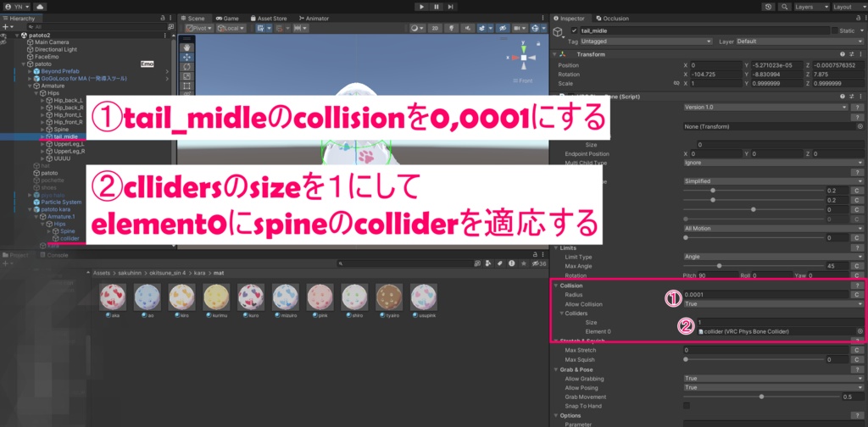This screenshot has width=868, height=427.
Task: Click the help ? button for Collision section
Action: [858, 286]
